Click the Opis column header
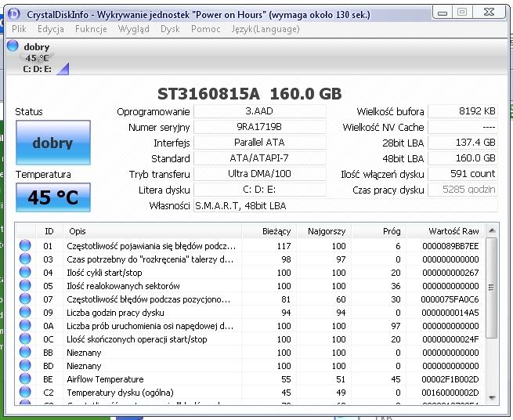The height and width of the screenshot is (420, 513). click(152, 231)
